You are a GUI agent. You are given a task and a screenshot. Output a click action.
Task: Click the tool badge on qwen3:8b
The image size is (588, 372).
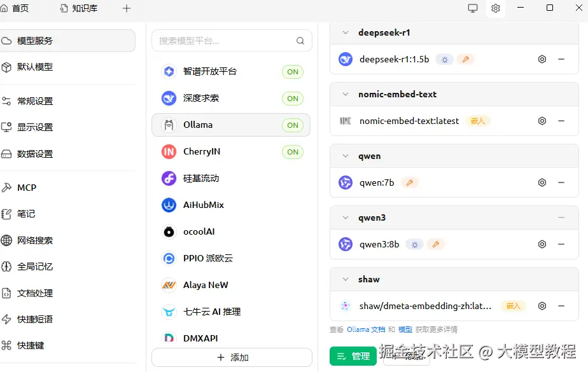[436, 244]
